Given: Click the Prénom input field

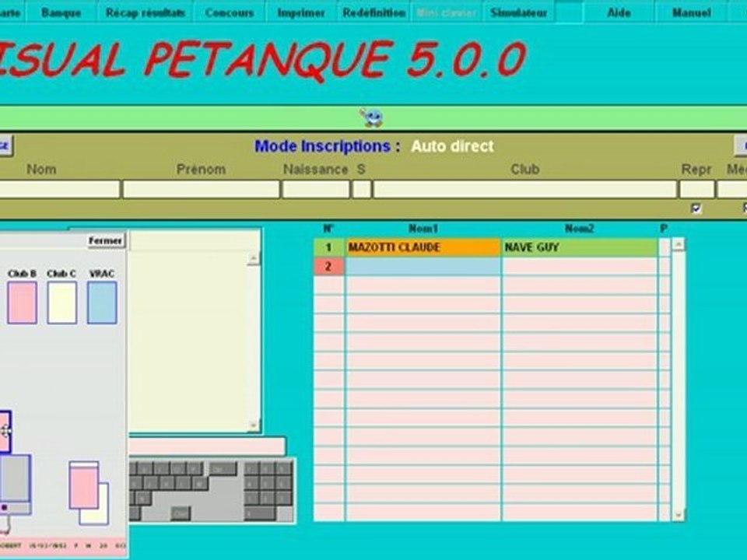Looking at the screenshot, I should coord(201,189).
